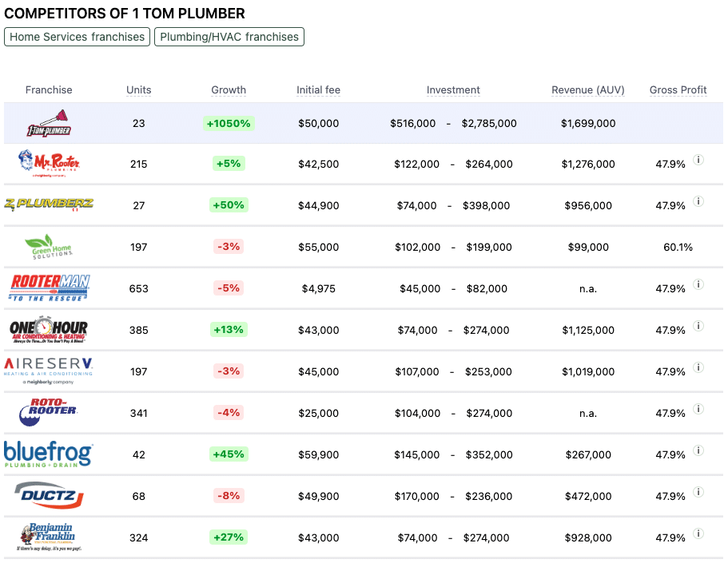Viewport: 728px width, 571px height.
Task: Open the Plumbing/HVAC franchises tag
Action: pyautogui.click(x=229, y=37)
